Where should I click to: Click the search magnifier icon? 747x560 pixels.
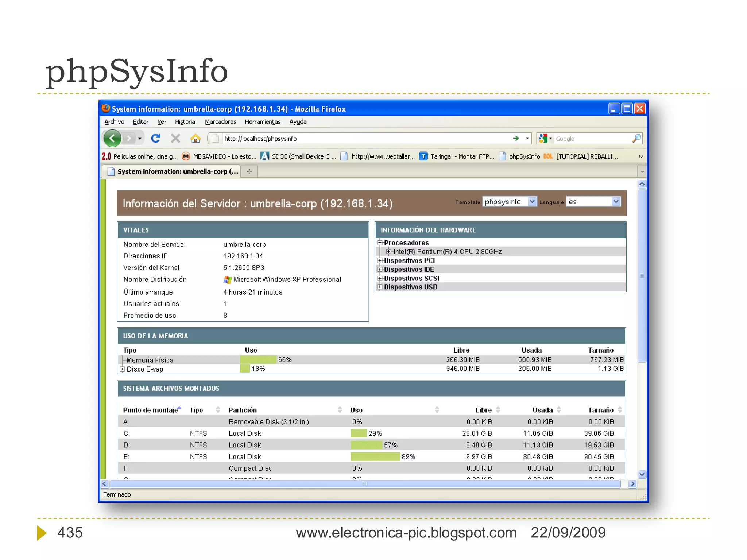click(636, 138)
